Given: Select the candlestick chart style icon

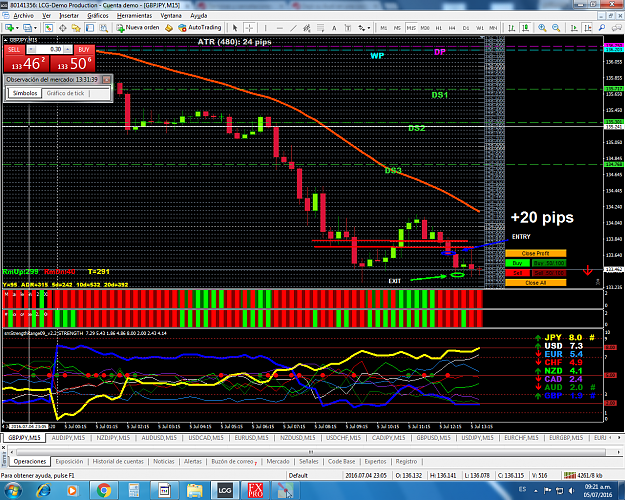Looking at the screenshot, I should coord(526,28).
